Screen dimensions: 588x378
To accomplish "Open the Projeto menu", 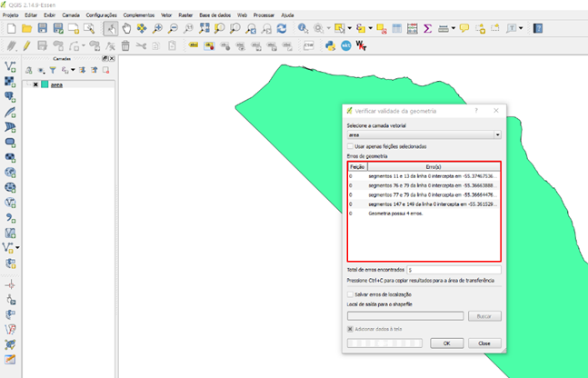I will 11,15.
